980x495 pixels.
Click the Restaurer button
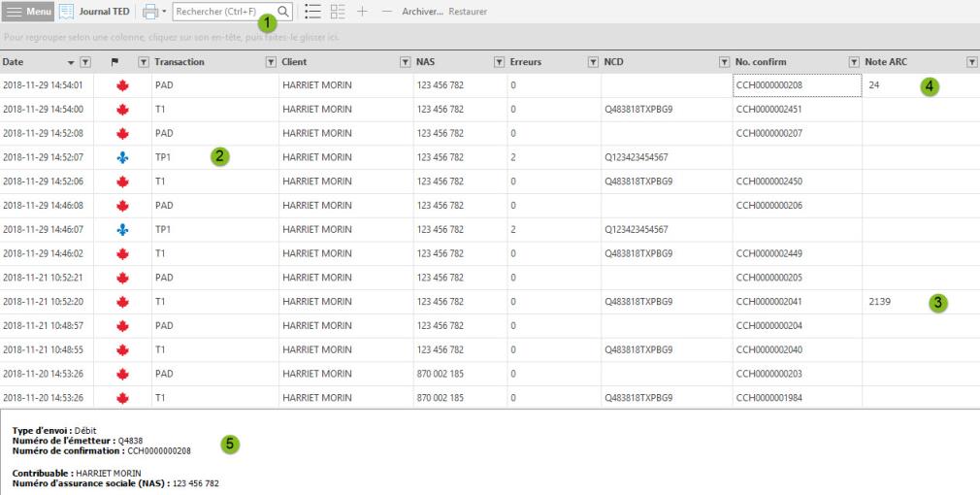(x=468, y=12)
